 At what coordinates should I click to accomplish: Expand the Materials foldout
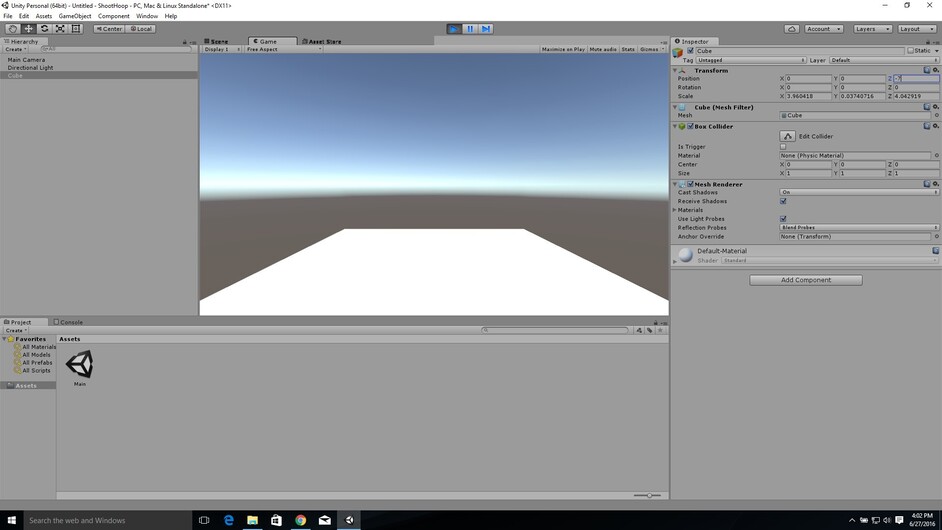pyautogui.click(x=675, y=210)
